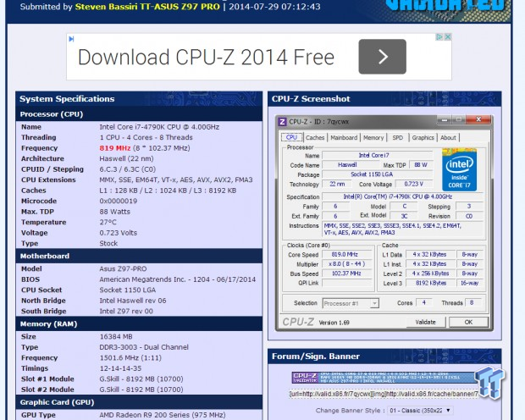Click the Multiplier x 8.0 field
The height and width of the screenshot is (420, 525).
pyautogui.click(x=347, y=264)
